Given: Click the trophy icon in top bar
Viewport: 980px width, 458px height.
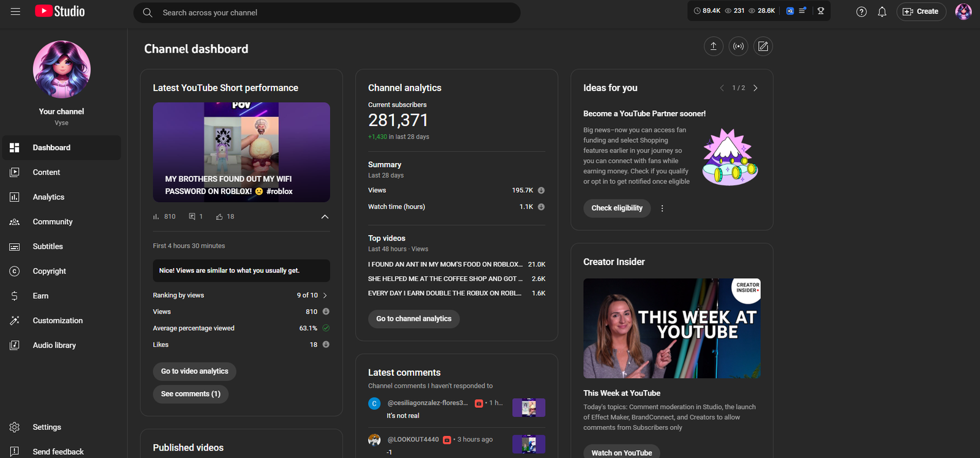Looking at the screenshot, I should click(821, 11).
